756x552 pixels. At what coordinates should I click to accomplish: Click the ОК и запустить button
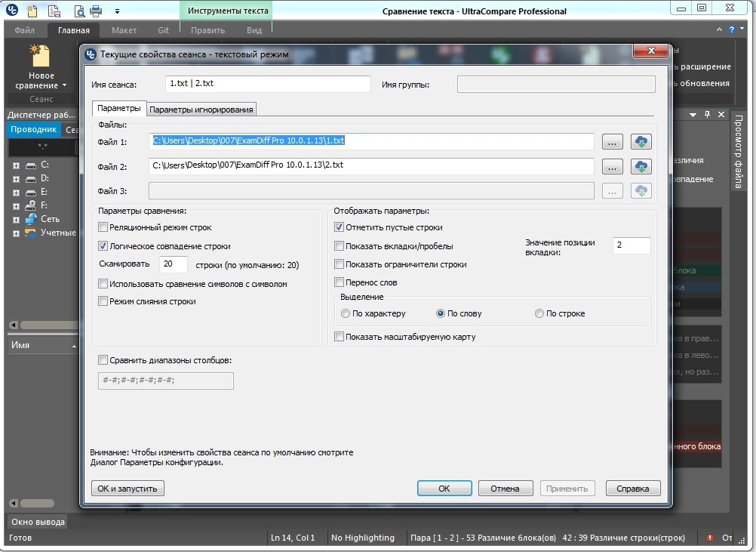[128, 489]
